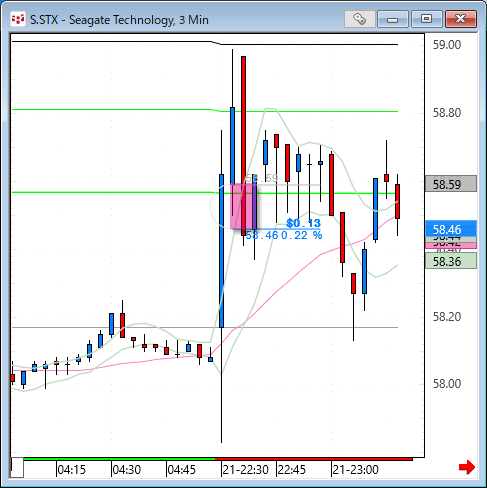Image resolution: width=487 pixels, height=488 pixels.
Task: Click the 04:15 time axis label
Action: tap(71, 470)
